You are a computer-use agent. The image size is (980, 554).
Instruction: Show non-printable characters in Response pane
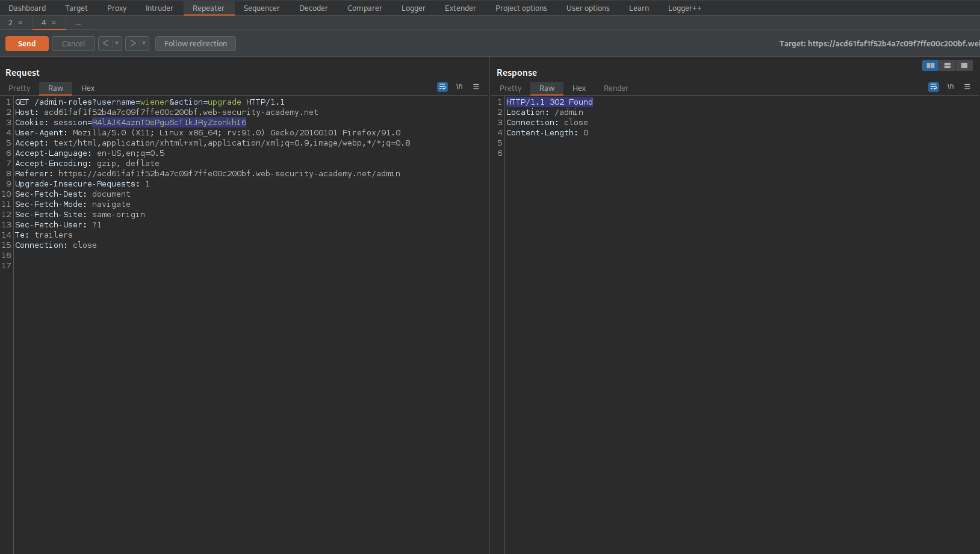click(951, 87)
